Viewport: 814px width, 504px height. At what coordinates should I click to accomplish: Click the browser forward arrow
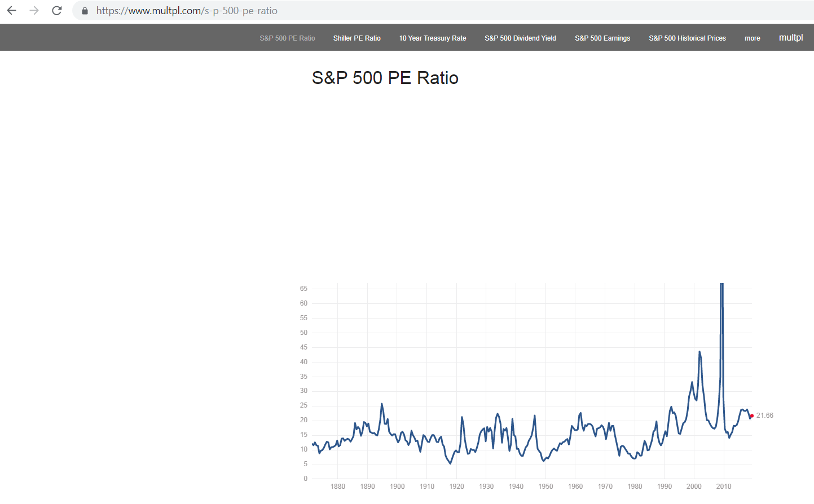point(34,11)
